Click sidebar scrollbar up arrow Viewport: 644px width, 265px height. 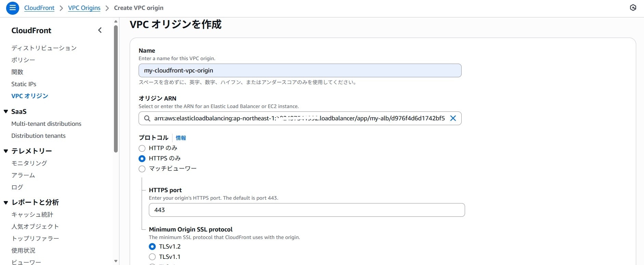[x=116, y=22]
